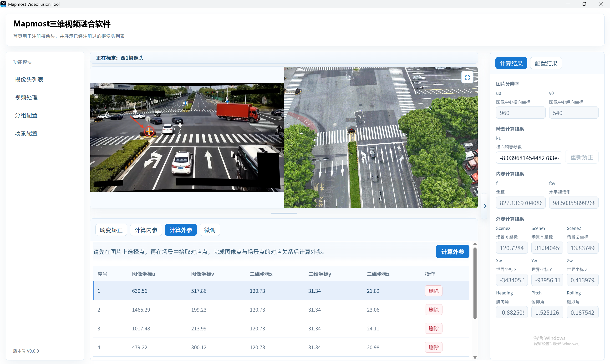Click the SceneX field 120.7284
610x364 pixels.
512,248
